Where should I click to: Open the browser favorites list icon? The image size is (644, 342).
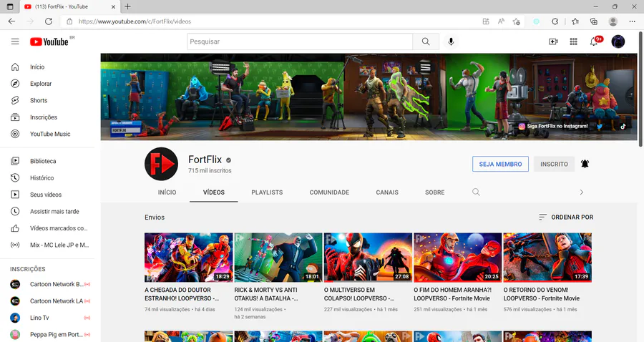(x=575, y=21)
